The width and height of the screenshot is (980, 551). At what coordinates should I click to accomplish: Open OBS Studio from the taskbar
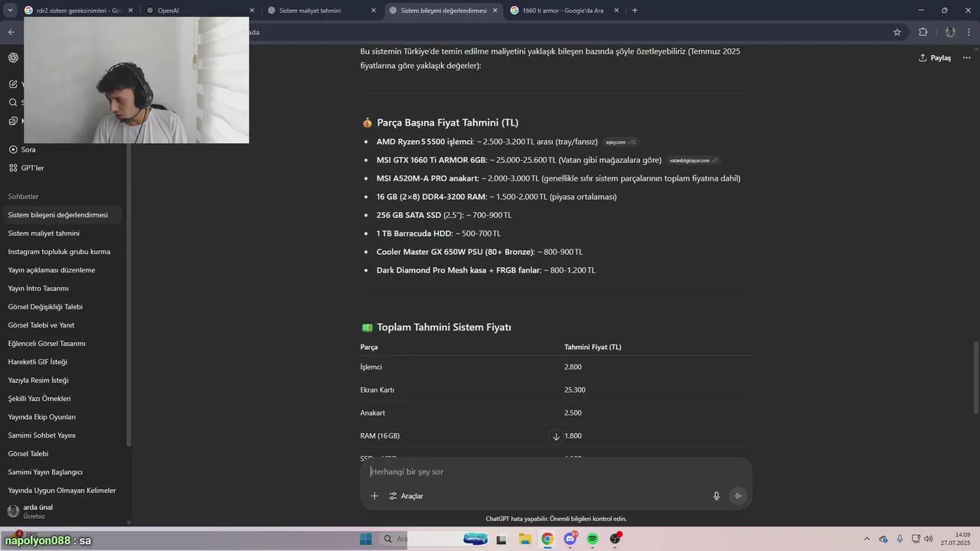[616, 540]
